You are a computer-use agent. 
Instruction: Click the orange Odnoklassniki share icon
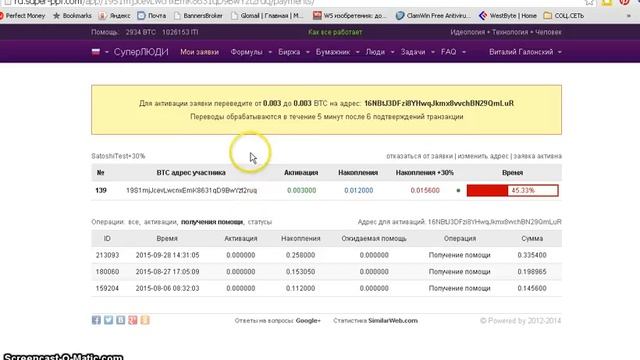(145, 320)
